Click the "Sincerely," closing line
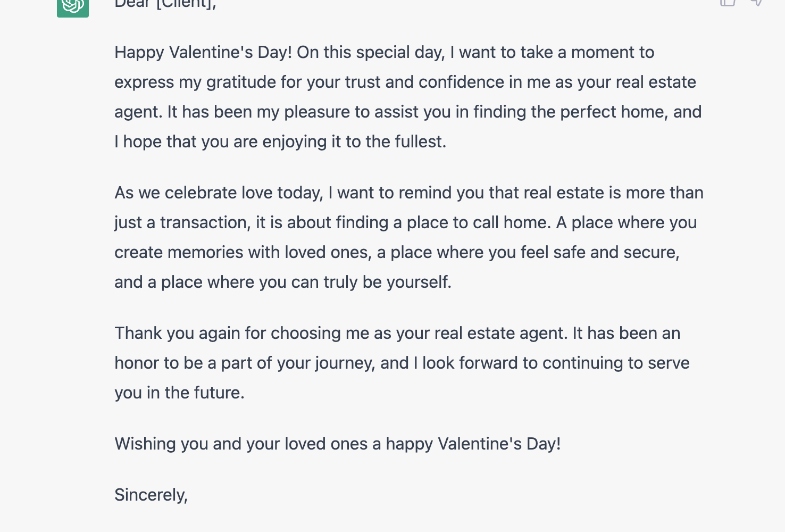This screenshot has width=785, height=532. [151, 495]
